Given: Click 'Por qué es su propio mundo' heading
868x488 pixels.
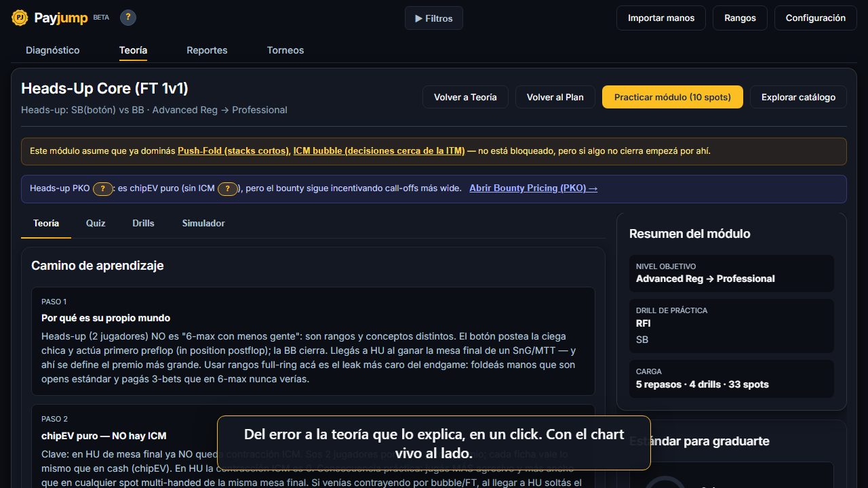Looking at the screenshot, I should [106, 318].
